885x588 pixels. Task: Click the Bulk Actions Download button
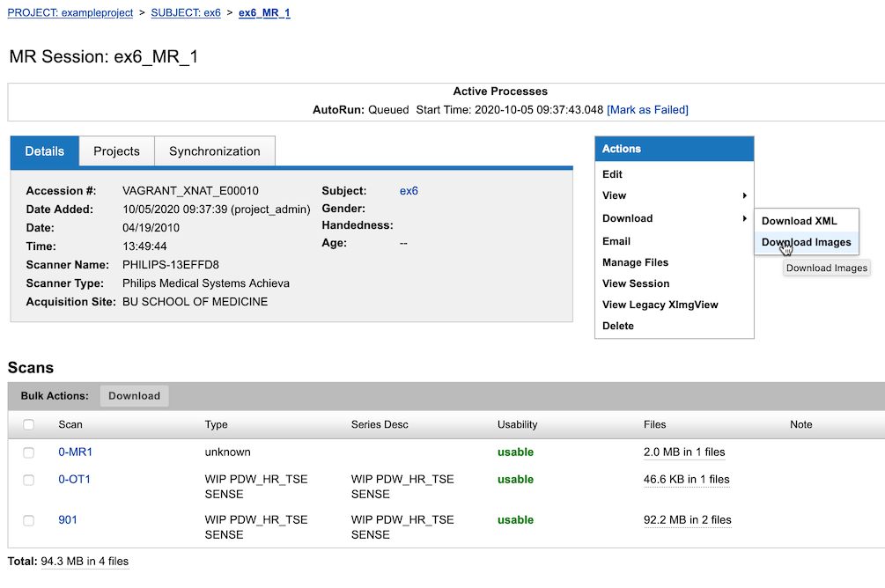[x=135, y=395]
